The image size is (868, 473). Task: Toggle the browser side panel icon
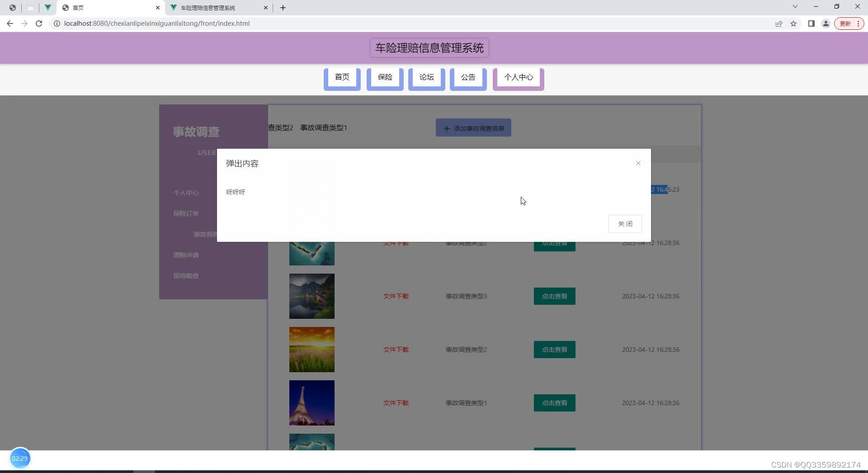tap(811, 24)
